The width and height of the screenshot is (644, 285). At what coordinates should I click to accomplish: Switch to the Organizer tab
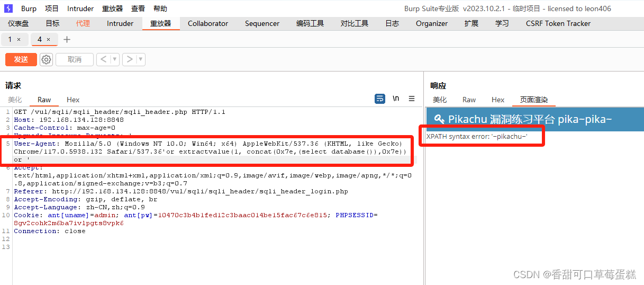[x=432, y=23]
